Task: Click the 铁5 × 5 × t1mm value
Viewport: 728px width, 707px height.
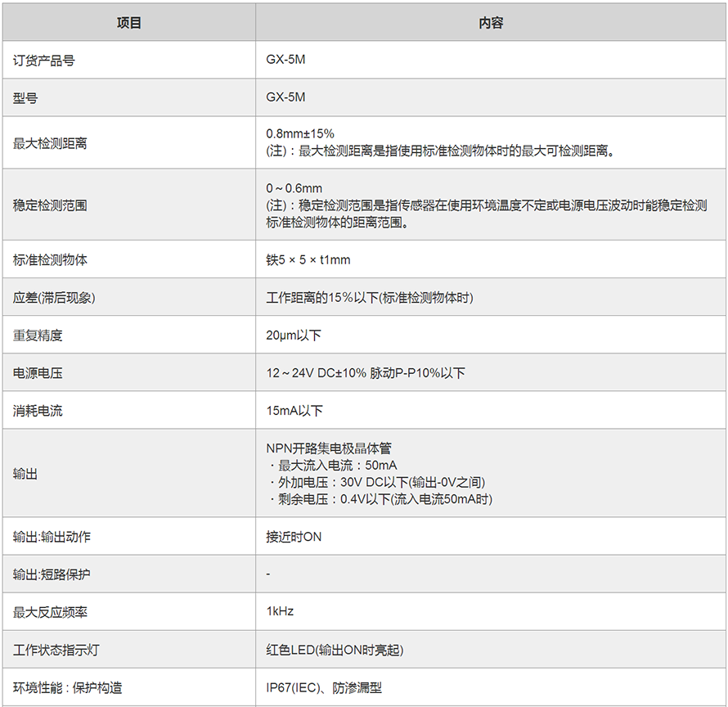Action: (x=308, y=260)
